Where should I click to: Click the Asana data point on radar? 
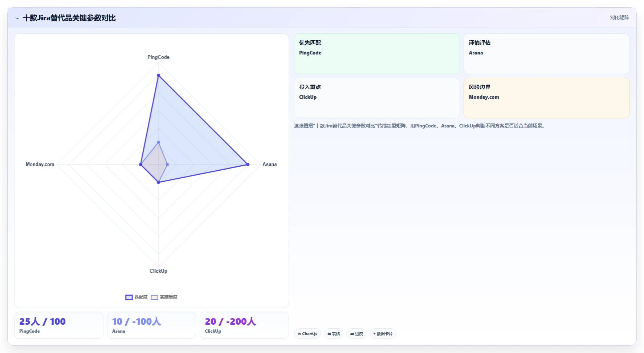(x=248, y=165)
